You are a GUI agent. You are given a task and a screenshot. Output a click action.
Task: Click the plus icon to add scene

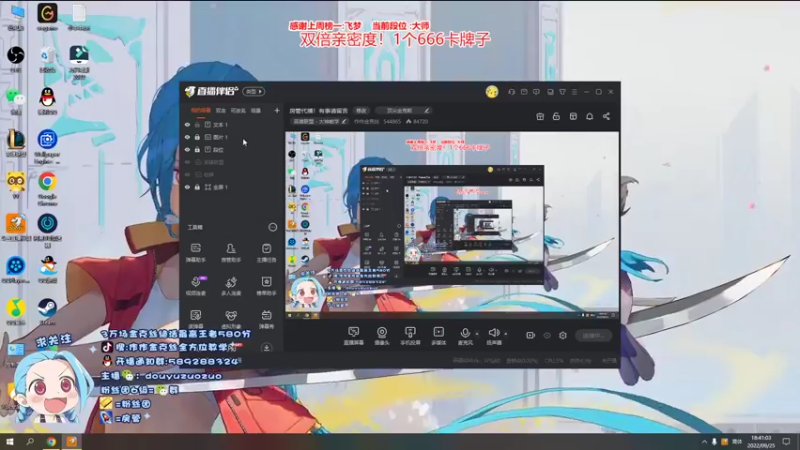[277, 110]
